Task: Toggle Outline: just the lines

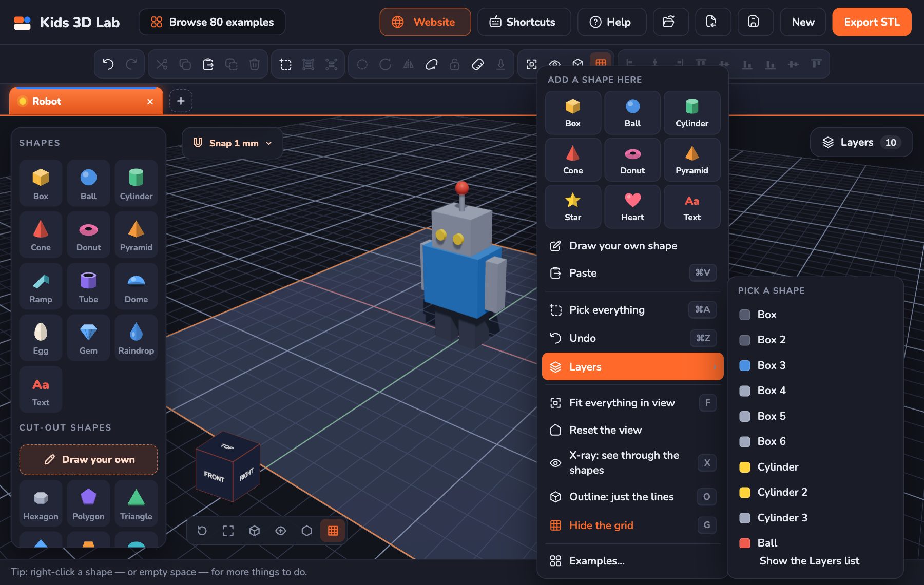Action: click(x=632, y=496)
